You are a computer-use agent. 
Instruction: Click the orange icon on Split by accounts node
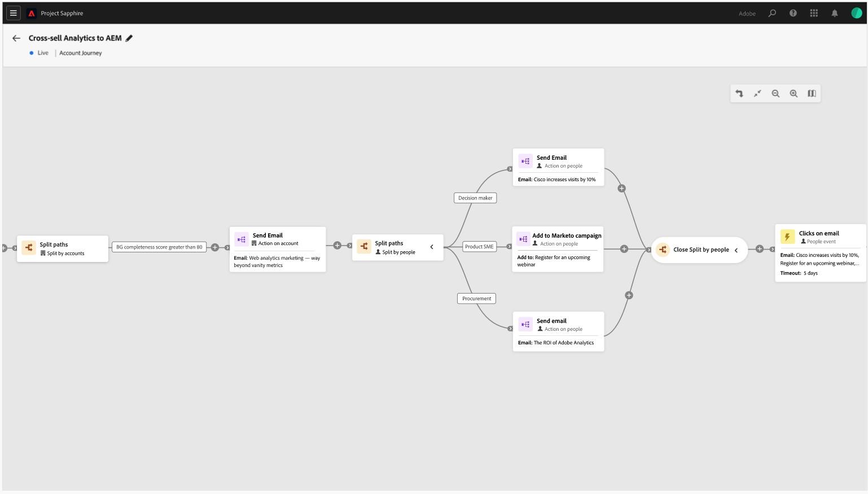tap(29, 248)
